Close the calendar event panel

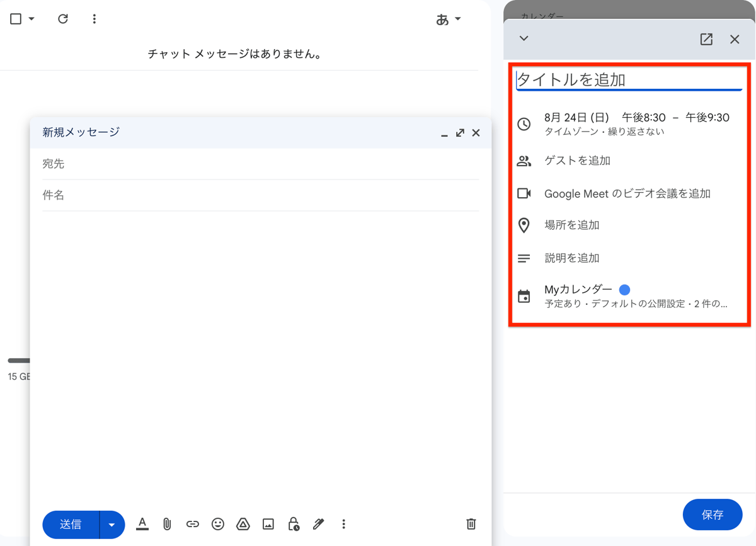click(x=735, y=39)
